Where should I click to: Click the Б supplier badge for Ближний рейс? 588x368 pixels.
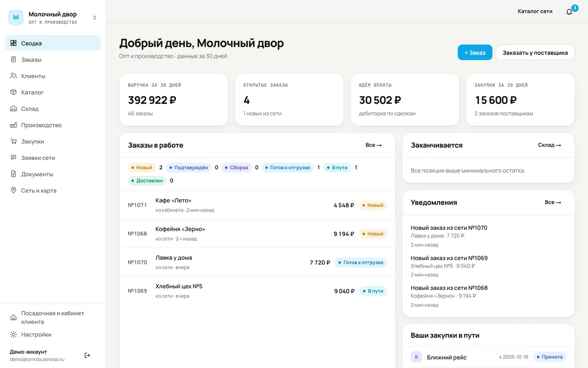click(416, 357)
